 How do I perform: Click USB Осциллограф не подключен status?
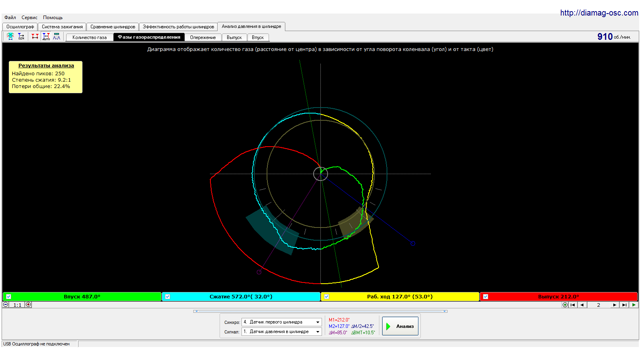coord(37,344)
